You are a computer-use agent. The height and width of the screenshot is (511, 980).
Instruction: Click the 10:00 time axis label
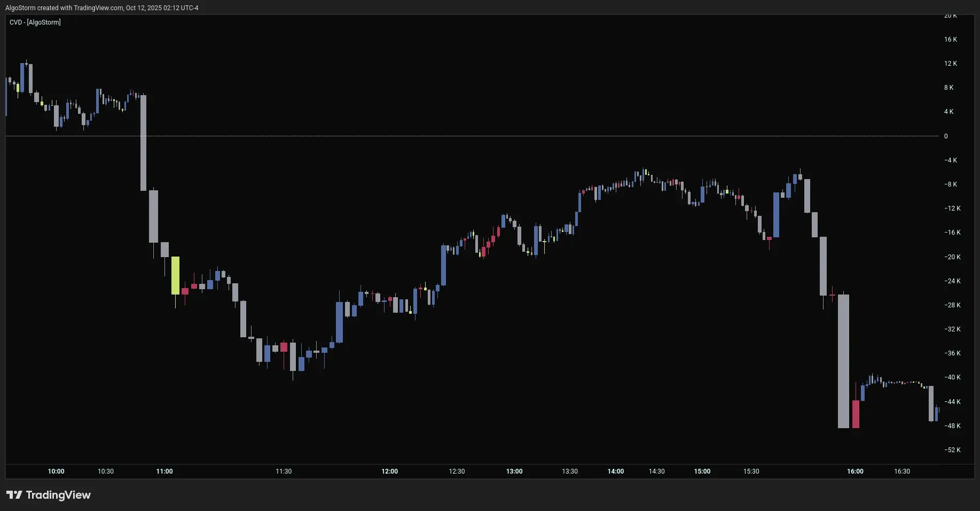pos(56,471)
